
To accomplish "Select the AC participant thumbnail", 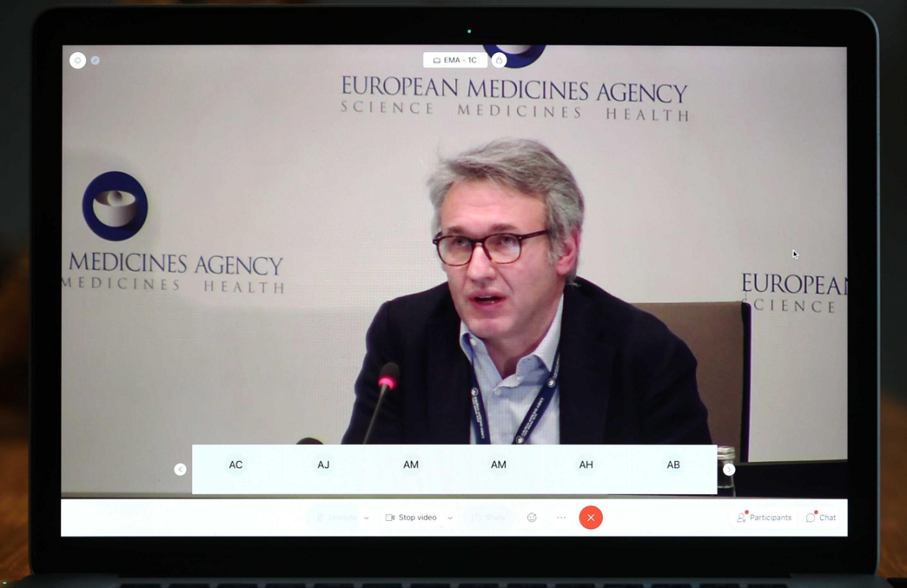I will pyautogui.click(x=236, y=469).
